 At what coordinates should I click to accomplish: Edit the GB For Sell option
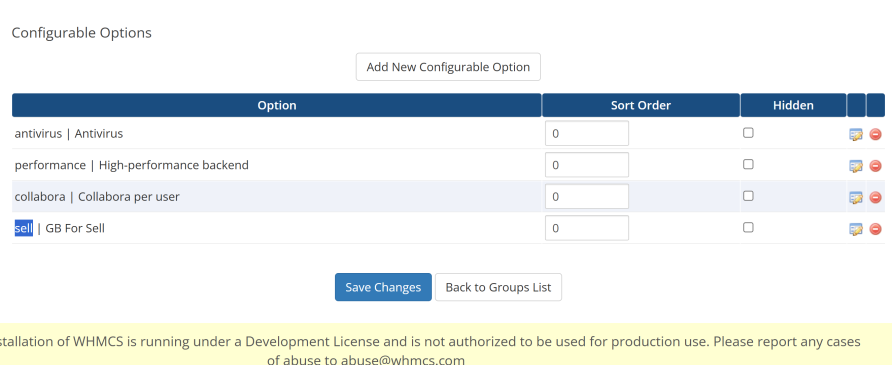tap(856, 229)
